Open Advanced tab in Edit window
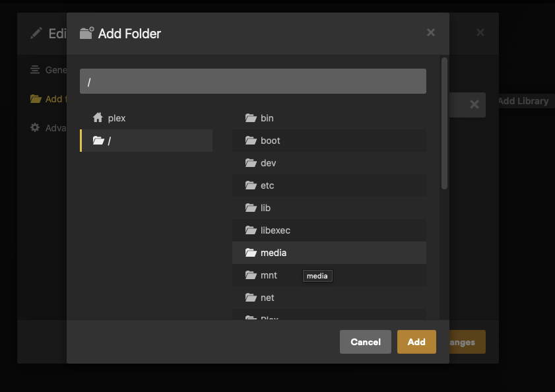This screenshot has width=555, height=392. point(48,127)
